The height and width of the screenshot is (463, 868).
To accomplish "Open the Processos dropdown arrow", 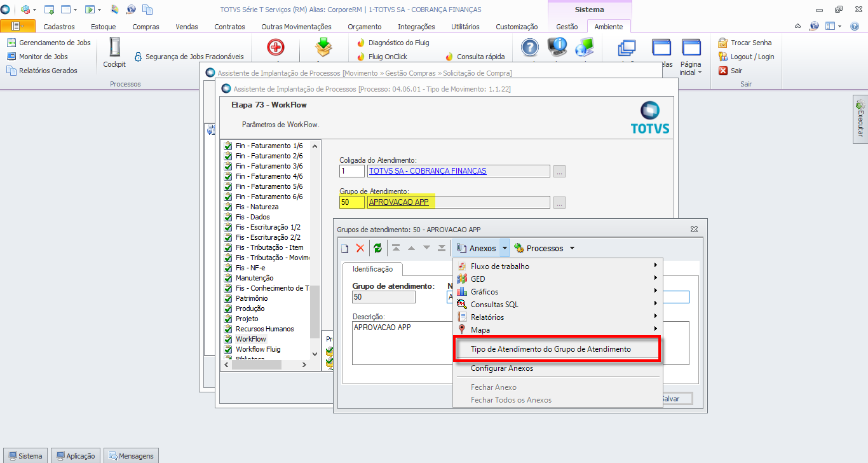I will click(x=572, y=248).
